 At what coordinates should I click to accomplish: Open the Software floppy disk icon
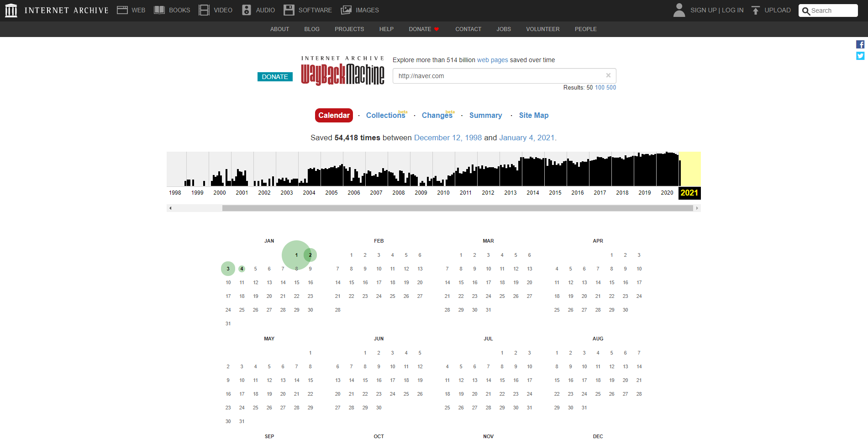(289, 10)
